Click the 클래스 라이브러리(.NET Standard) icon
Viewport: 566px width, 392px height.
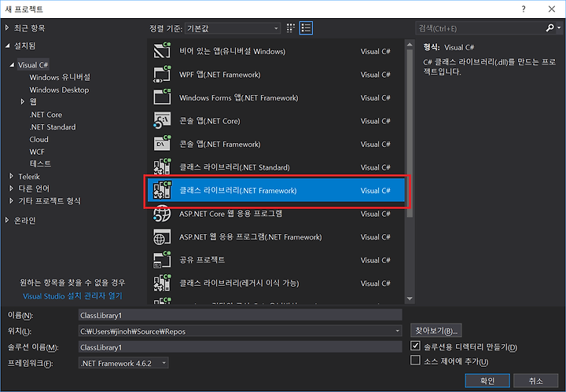pyautogui.click(x=162, y=167)
